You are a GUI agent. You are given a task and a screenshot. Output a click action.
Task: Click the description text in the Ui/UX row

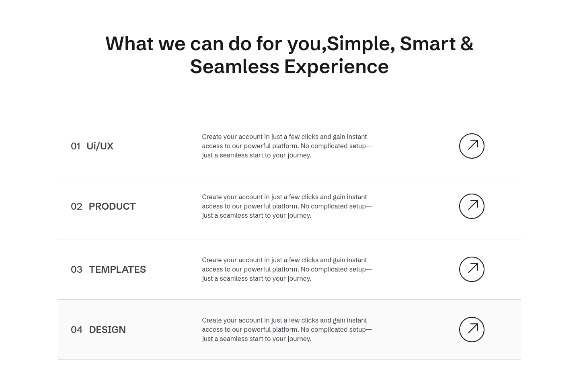[x=287, y=146]
